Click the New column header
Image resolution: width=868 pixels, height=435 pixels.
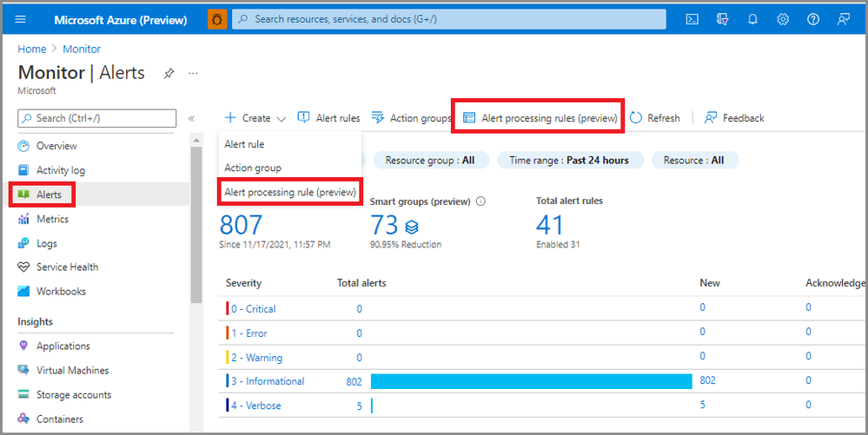pos(710,283)
